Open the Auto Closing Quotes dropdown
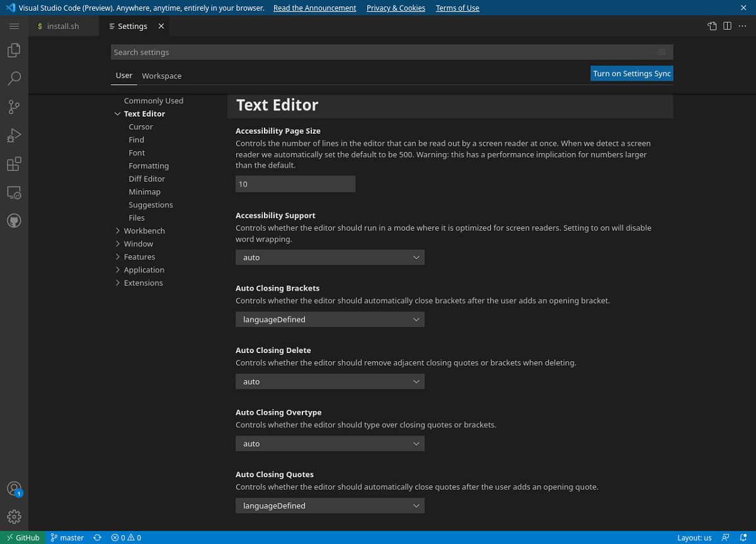Viewport: 756px width, 544px height. (x=329, y=506)
